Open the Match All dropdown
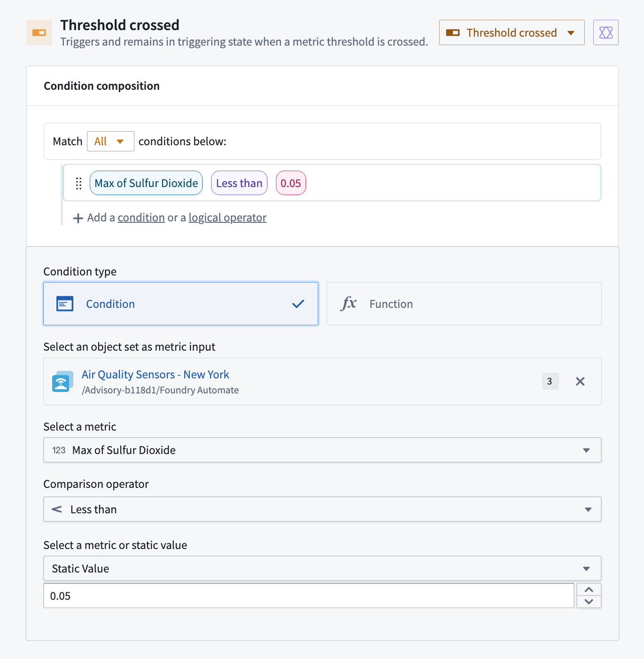The width and height of the screenshot is (644, 659). coord(110,141)
